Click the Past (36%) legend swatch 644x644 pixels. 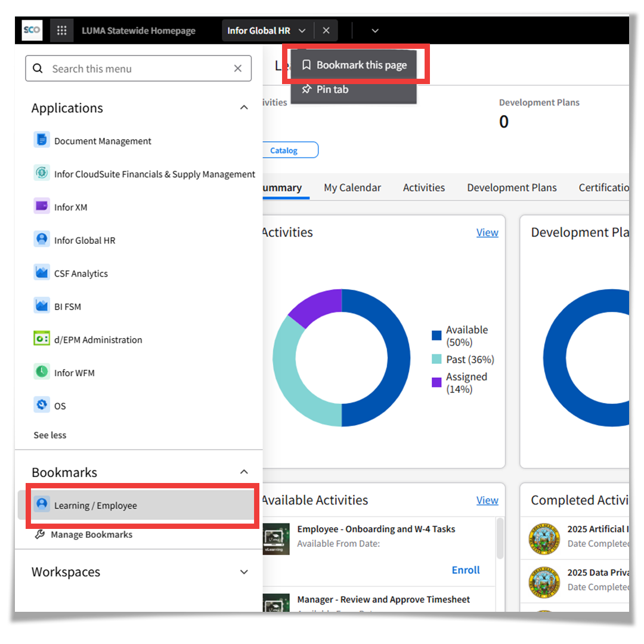[x=436, y=359]
